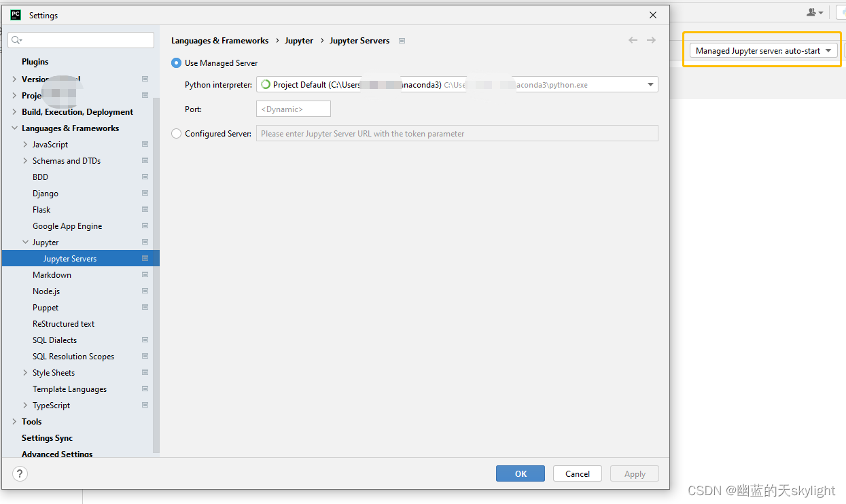The height and width of the screenshot is (504, 846).
Task: Select the Configured Server radio button
Action: pos(177,134)
